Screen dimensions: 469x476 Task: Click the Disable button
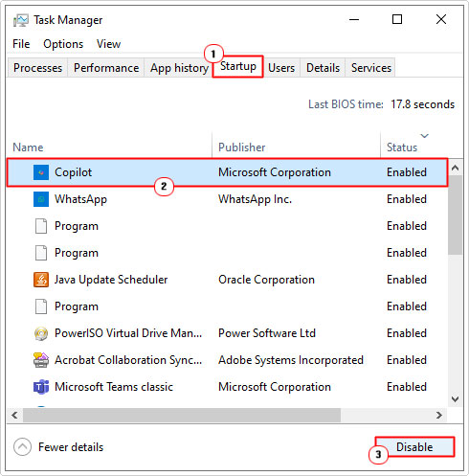[414, 447]
